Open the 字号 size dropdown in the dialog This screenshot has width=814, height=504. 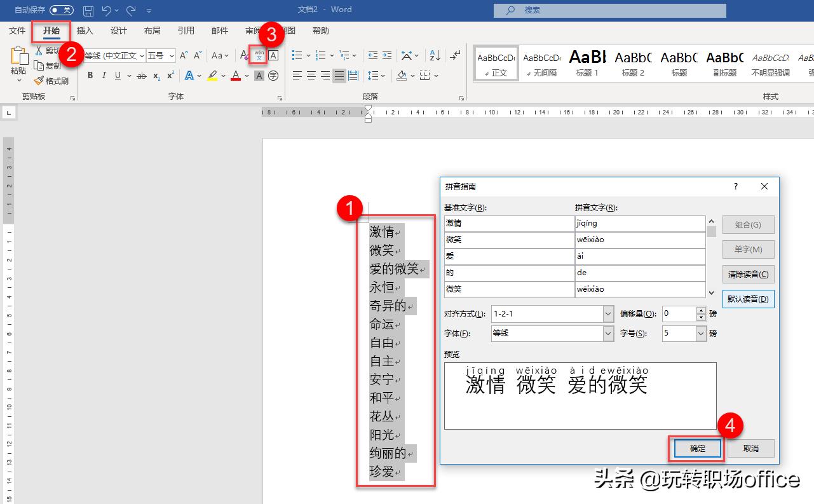(700, 333)
